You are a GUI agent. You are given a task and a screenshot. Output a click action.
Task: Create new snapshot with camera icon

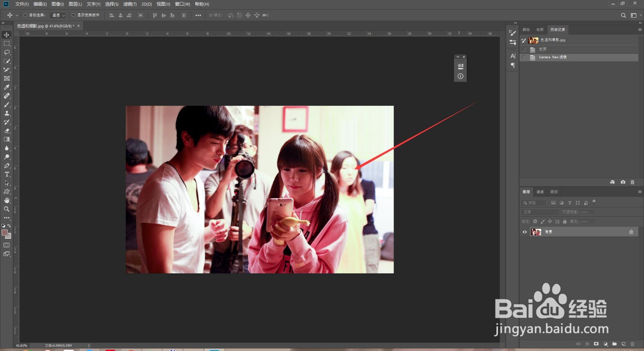[623, 182]
